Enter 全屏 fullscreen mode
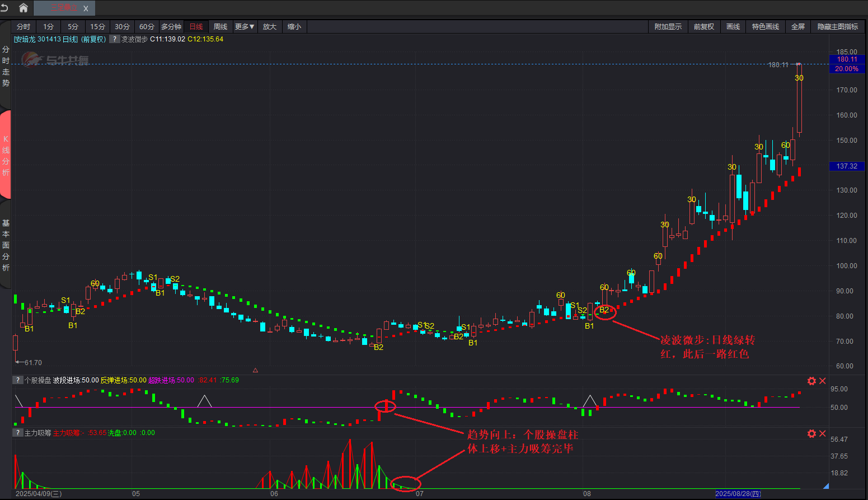This screenshot has width=868, height=500. [798, 27]
